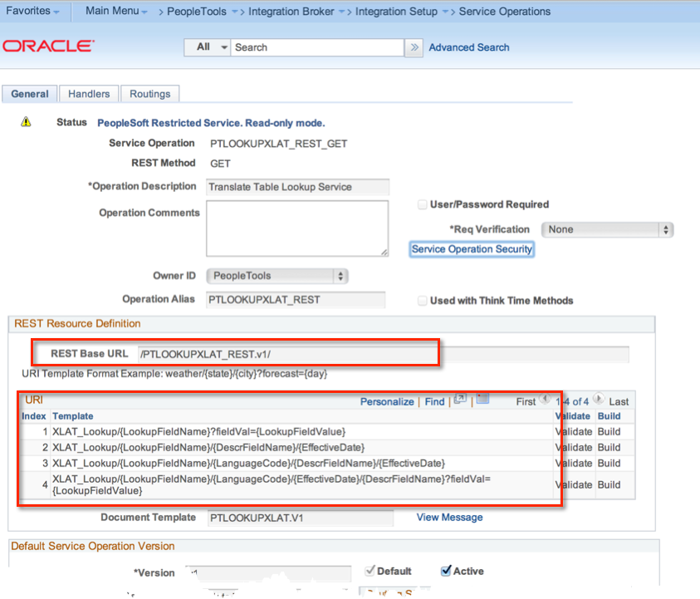Click the Document Template field
The width and height of the screenshot is (700, 599).
(301, 518)
